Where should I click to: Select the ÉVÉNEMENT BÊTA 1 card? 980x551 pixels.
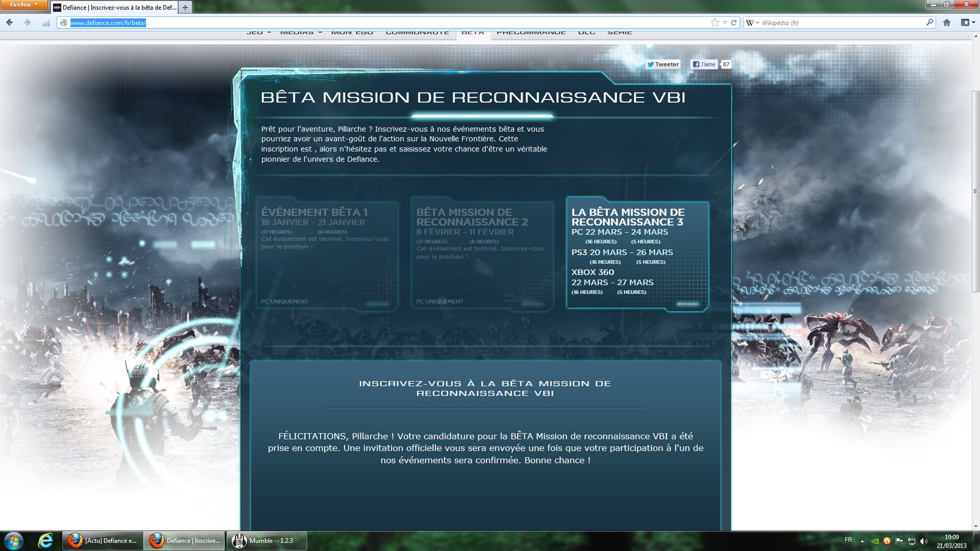(x=327, y=254)
